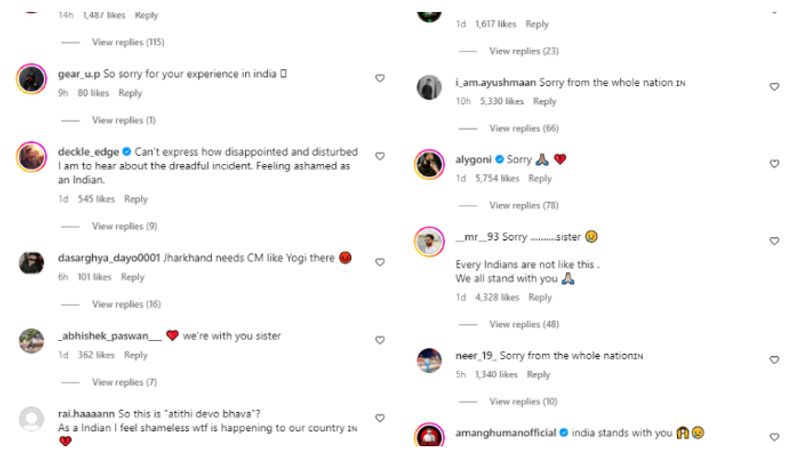The width and height of the screenshot is (800, 457).
Task: Show View replies (78) under alygoni
Action: pyautogui.click(x=523, y=205)
